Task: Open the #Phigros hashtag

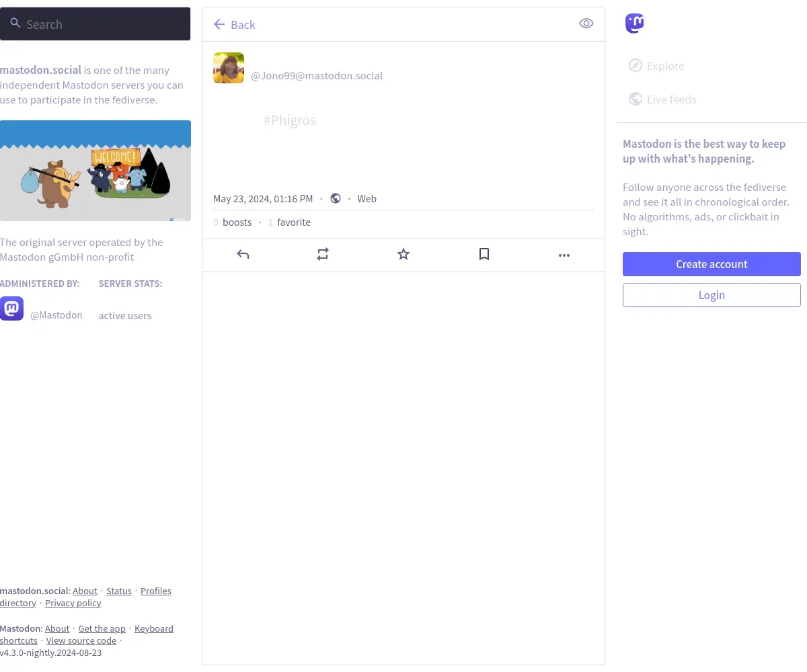Action: tap(290, 120)
